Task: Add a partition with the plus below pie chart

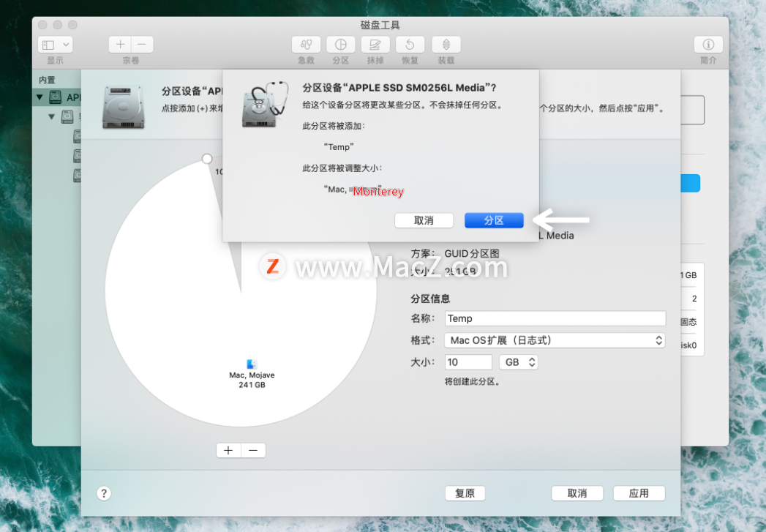Action: [x=228, y=451]
